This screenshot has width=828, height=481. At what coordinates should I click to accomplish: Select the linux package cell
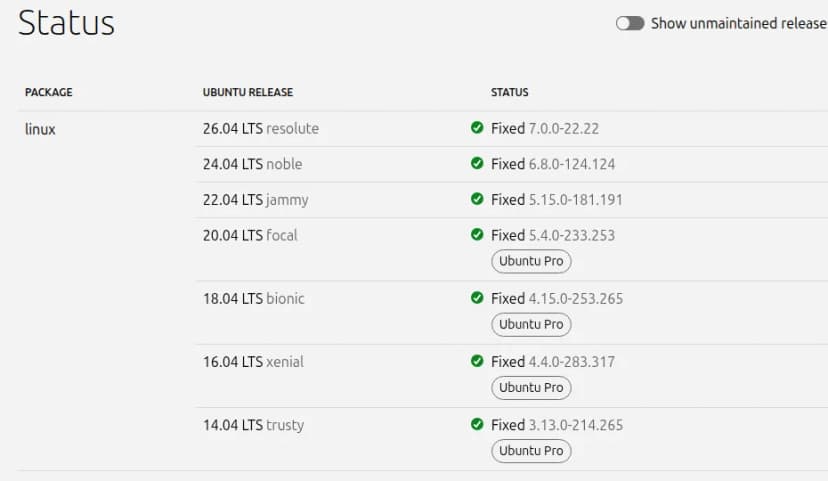tap(40, 129)
